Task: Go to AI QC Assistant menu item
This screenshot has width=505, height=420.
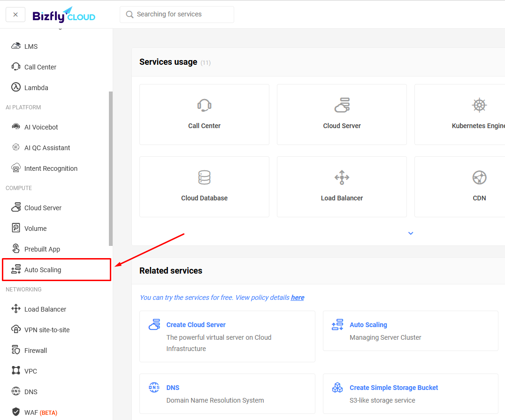Action: [47, 148]
